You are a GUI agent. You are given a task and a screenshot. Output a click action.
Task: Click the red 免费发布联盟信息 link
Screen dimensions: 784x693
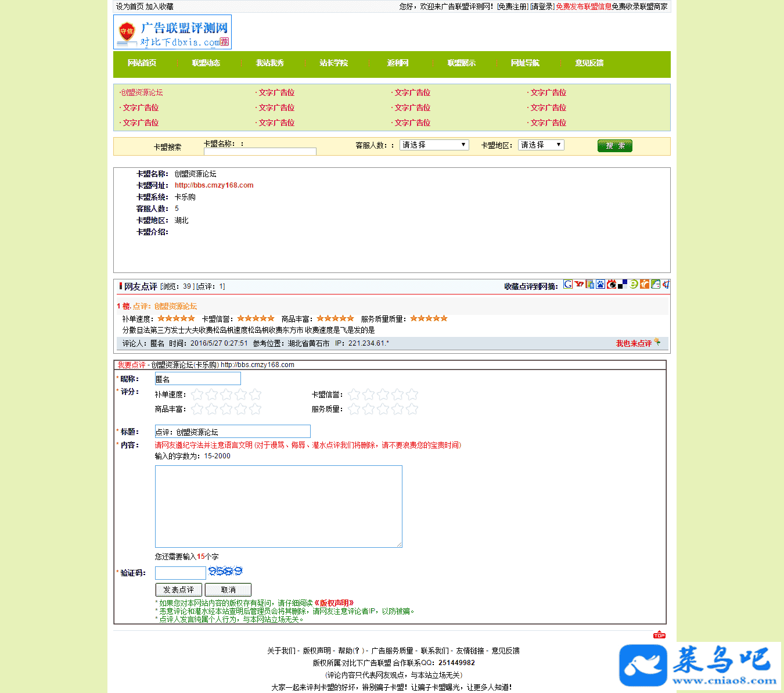(x=584, y=6)
